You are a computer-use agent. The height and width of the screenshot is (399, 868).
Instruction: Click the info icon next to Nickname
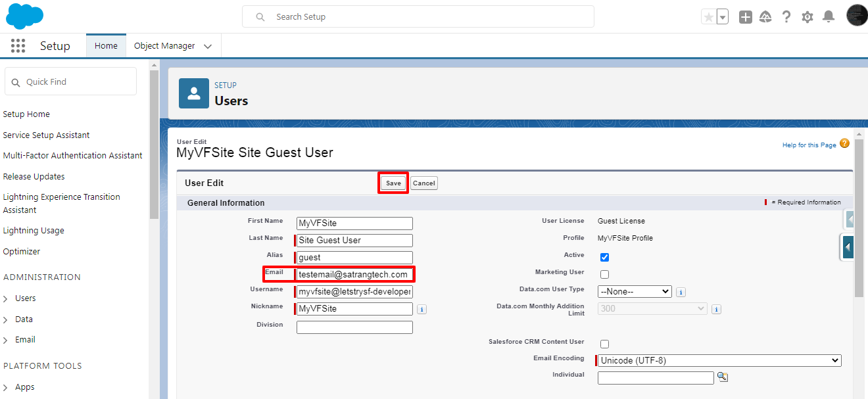tap(422, 309)
